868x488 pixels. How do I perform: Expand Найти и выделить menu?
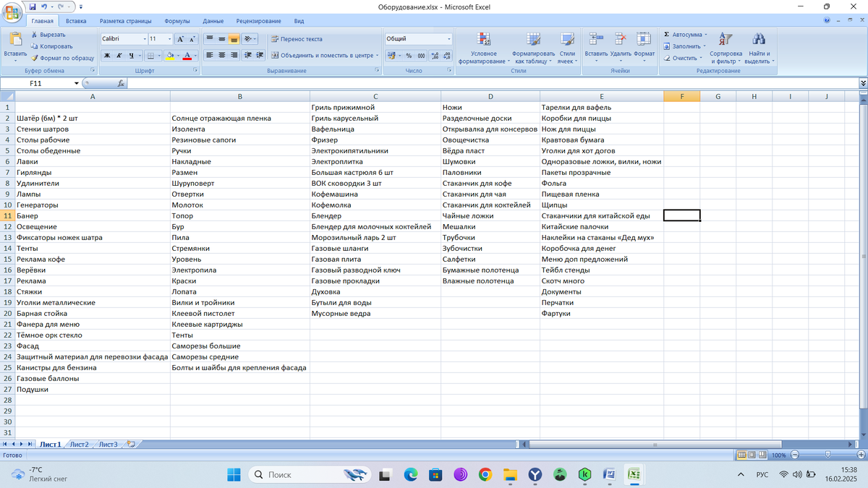click(758, 48)
